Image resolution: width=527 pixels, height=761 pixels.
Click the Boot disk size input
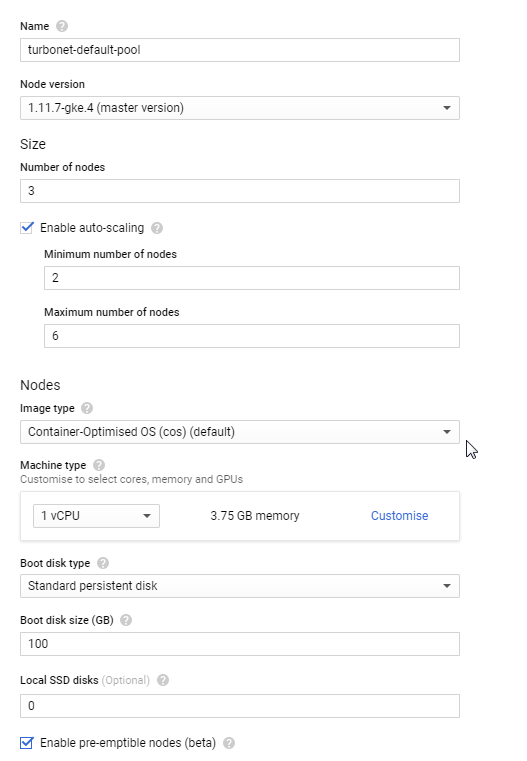[x=240, y=644]
